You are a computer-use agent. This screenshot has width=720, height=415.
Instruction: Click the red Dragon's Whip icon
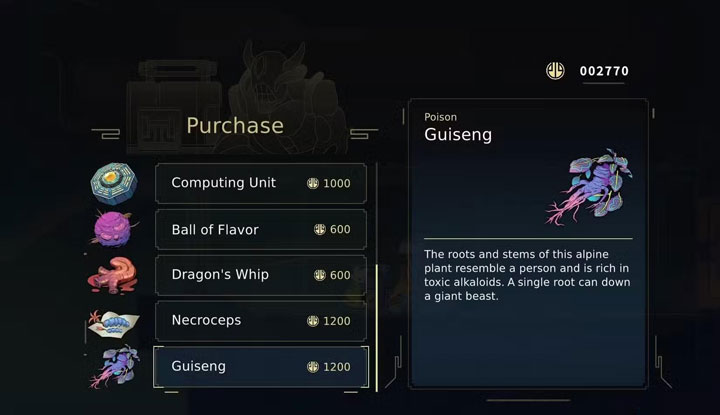point(115,274)
